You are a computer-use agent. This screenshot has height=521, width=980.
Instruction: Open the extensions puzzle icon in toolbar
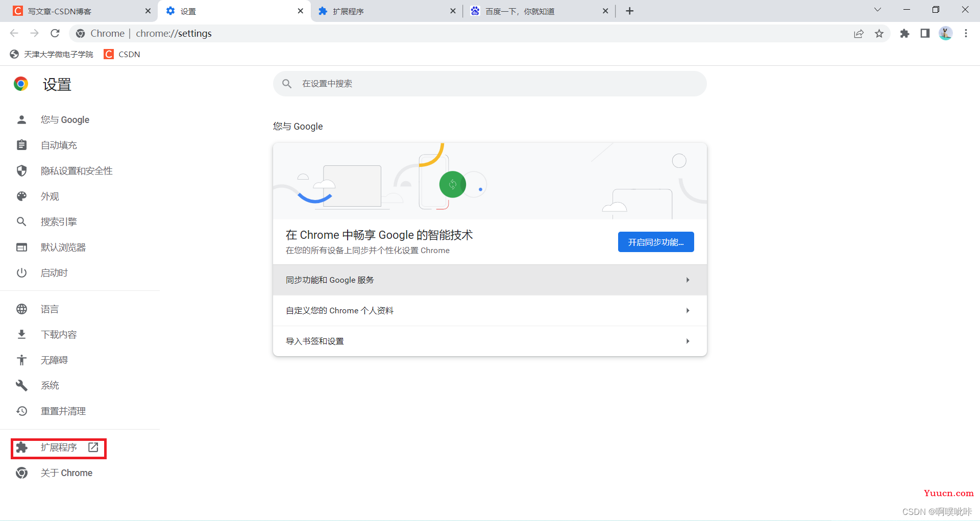point(904,34)
